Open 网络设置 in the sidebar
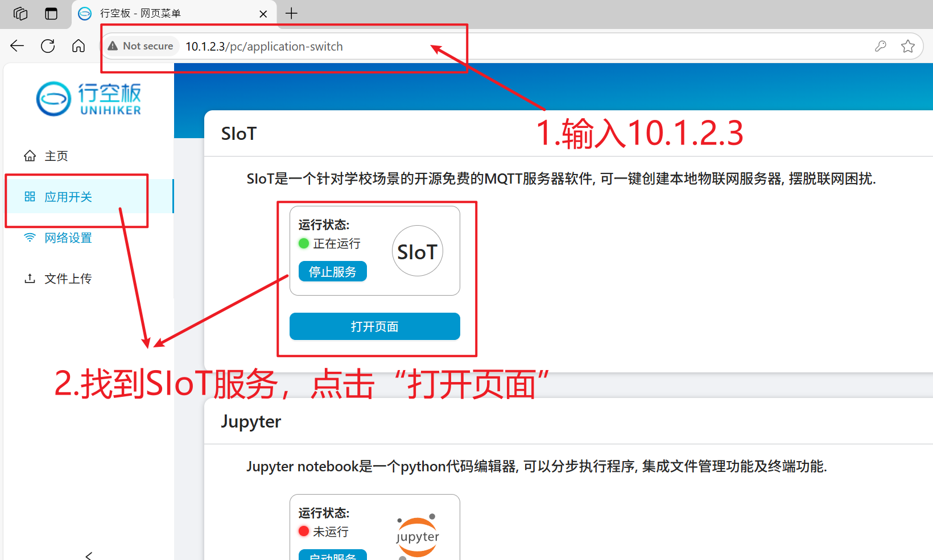Screen dimensions: 933x560 (x=88, y=238)
